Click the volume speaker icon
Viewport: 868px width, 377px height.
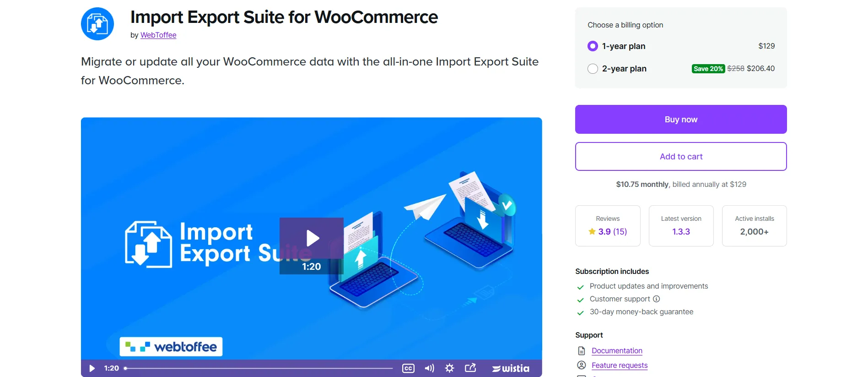429,368
